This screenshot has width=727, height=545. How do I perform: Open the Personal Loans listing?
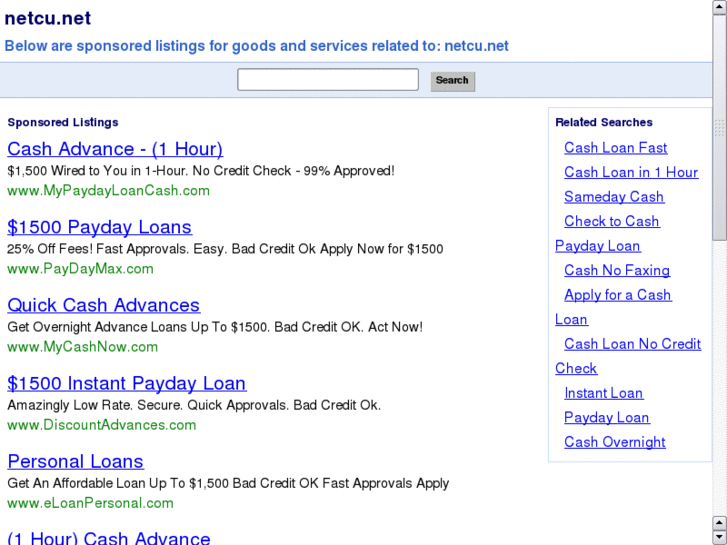(76, 461)
